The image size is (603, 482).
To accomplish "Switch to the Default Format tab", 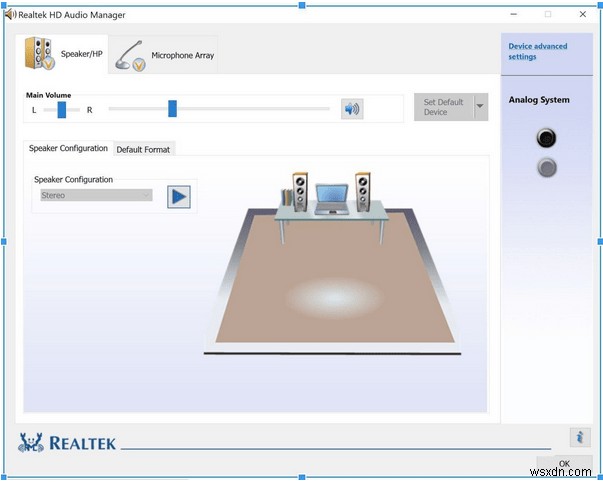I will click(x=143, y=150).
